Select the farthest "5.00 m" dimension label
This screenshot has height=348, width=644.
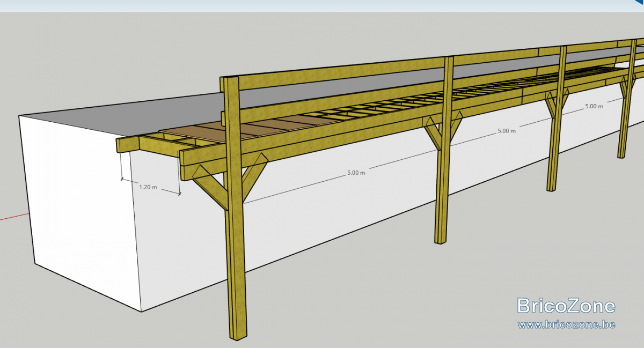click(594, 106)
